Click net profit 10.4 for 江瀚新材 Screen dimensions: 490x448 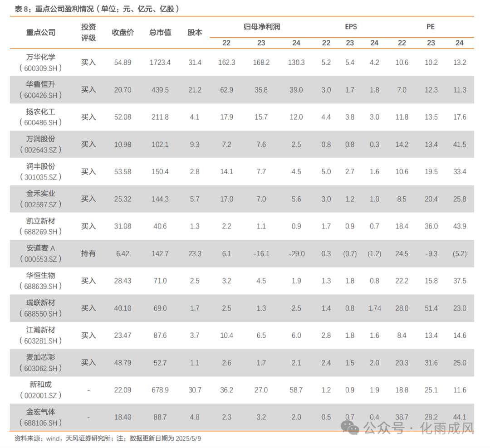(226, 336)
